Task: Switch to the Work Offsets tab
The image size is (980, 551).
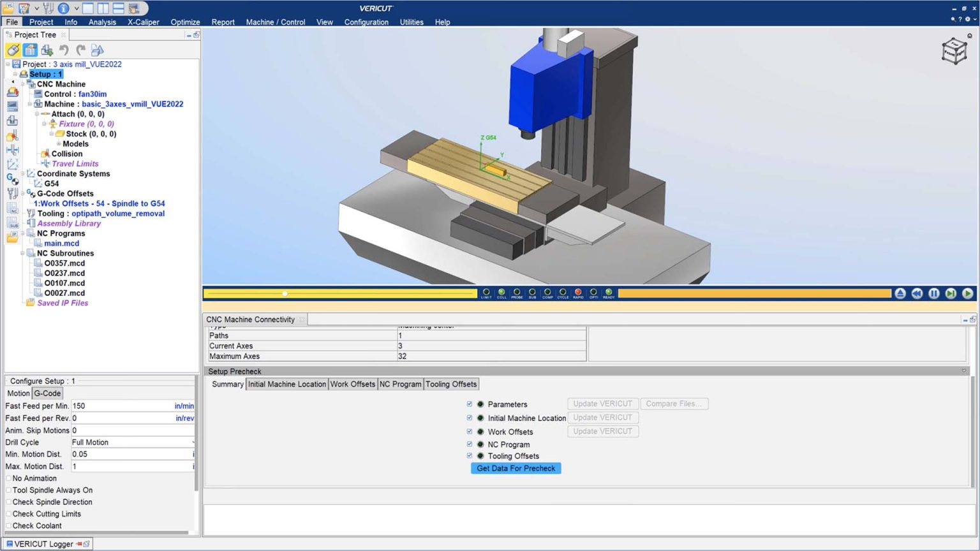Action: (352, 384)
